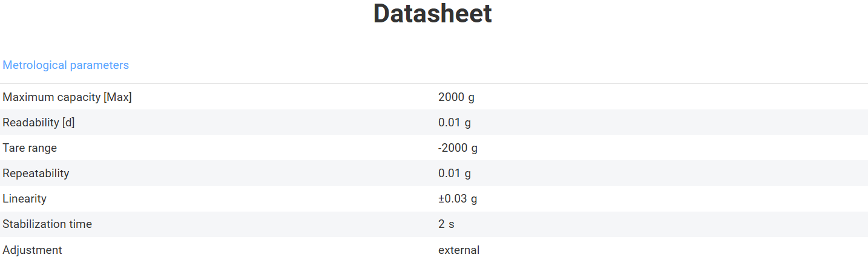
Task: Click the [d] symbol beside Readability
Action: (68, 123)
